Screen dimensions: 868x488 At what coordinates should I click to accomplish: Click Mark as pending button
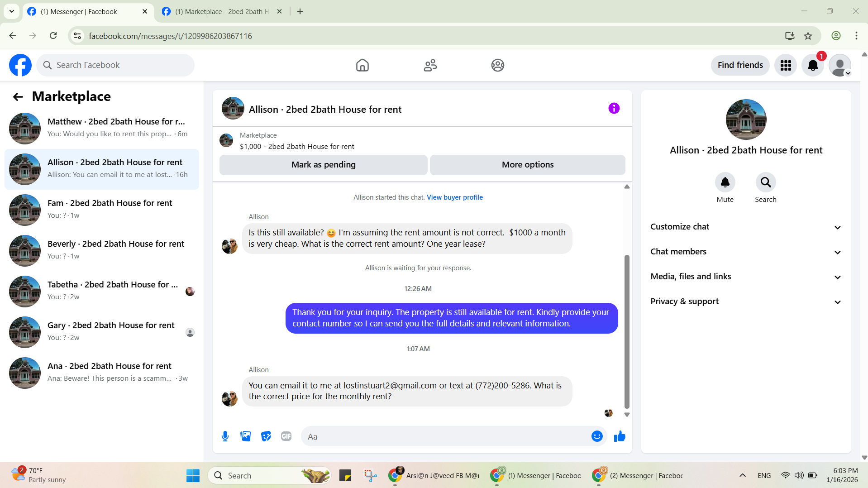[x=323, y=165]
